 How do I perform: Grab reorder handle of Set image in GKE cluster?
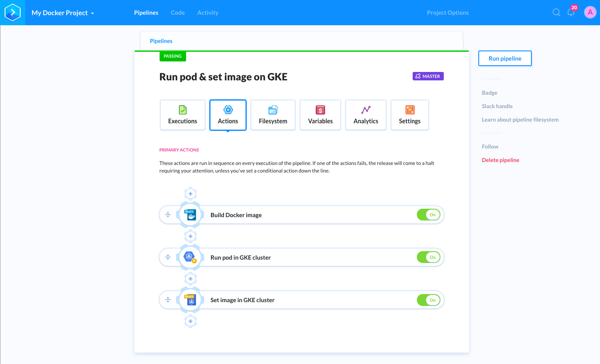click(168, 300)
